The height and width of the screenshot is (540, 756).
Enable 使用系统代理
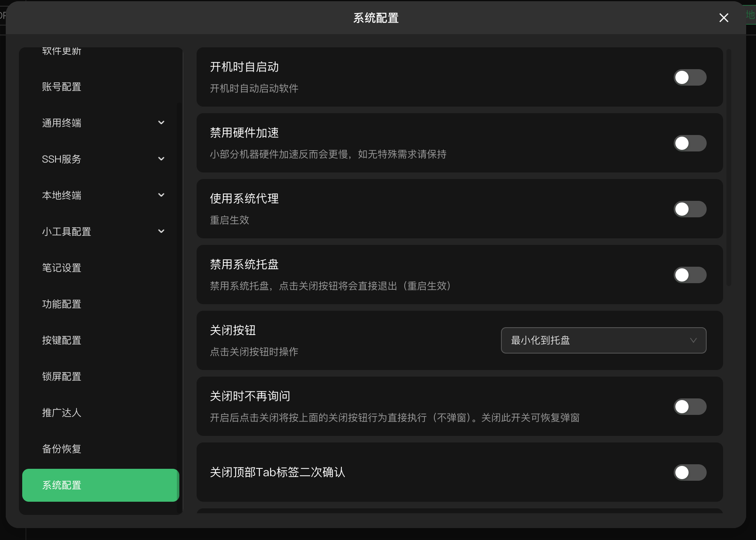(690, 209)
